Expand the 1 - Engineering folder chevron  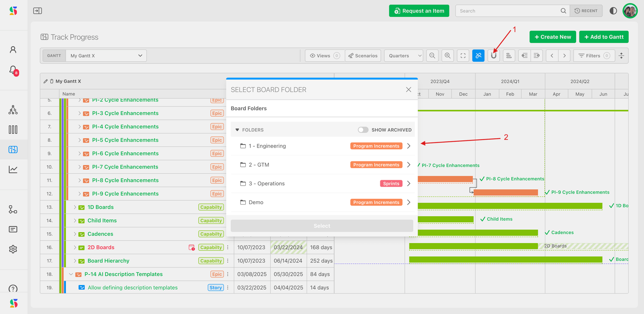[x=409, y=146]
